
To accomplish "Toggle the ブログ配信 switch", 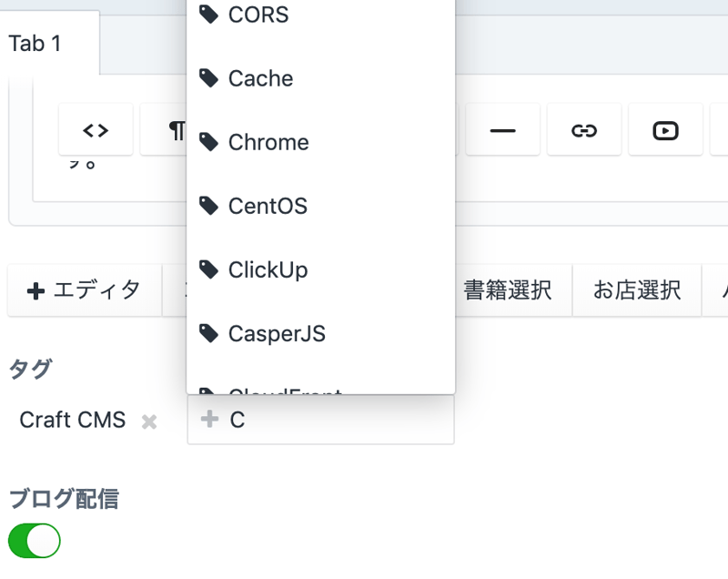I will click(x=35, y=541).
